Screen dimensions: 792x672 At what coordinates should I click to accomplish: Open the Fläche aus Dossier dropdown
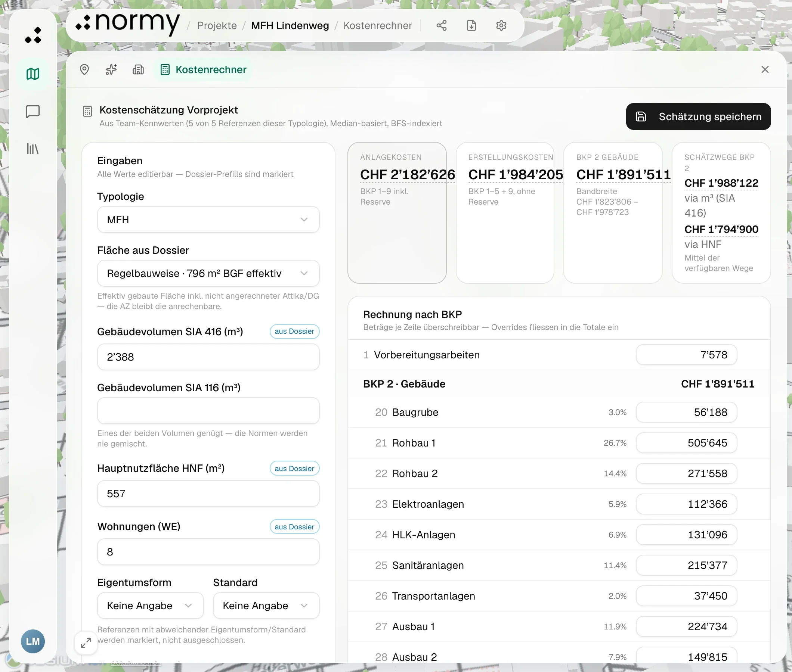208,273
